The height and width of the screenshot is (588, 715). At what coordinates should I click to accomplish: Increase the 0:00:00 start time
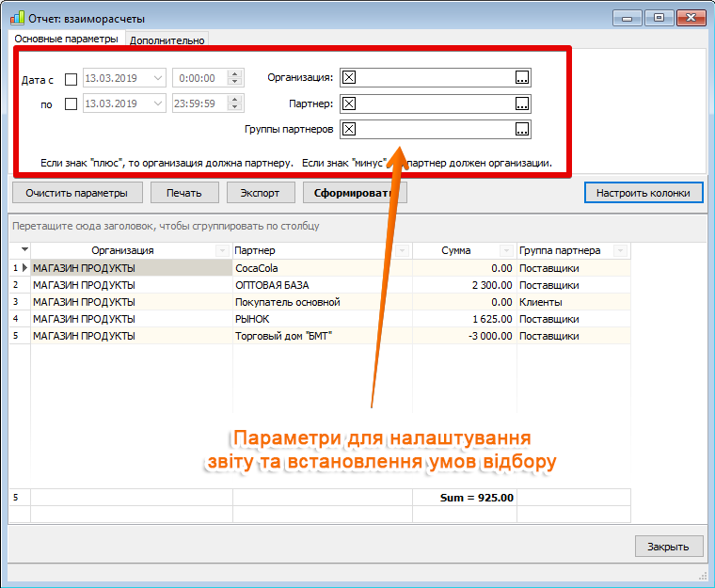[x=235, y=74]
